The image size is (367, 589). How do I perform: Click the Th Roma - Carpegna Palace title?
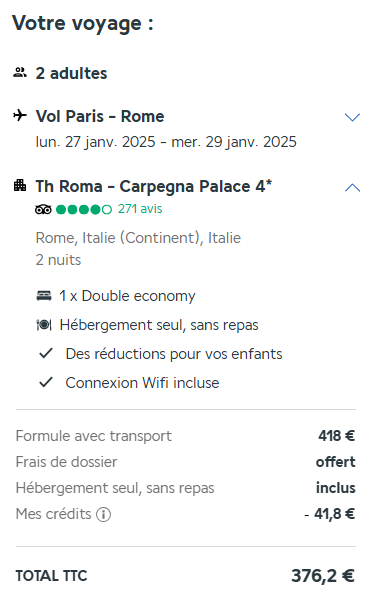pyautogui.click(x=154, y=186)
